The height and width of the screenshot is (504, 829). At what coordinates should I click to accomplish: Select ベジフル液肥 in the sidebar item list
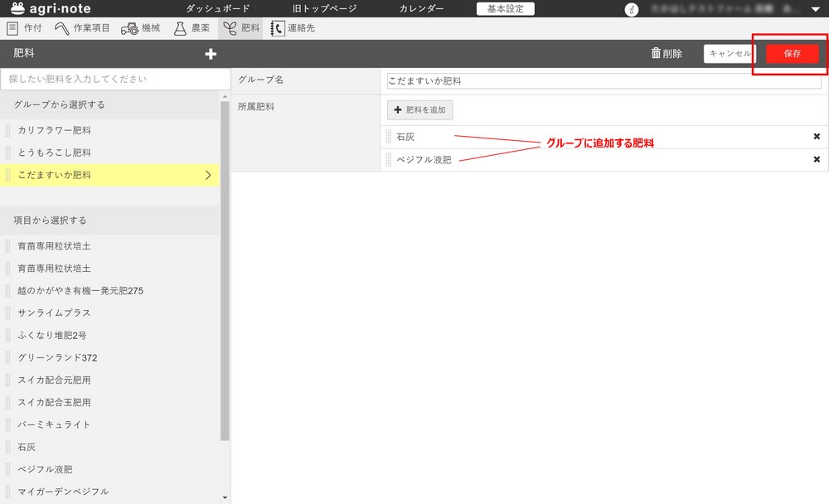click(x=109, y=470)
